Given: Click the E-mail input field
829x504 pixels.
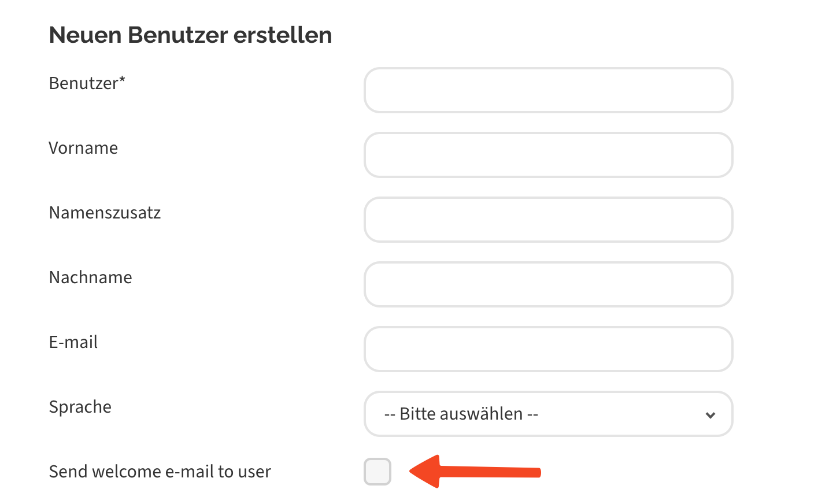Looking at the screenshot, I should pos(548,349).
